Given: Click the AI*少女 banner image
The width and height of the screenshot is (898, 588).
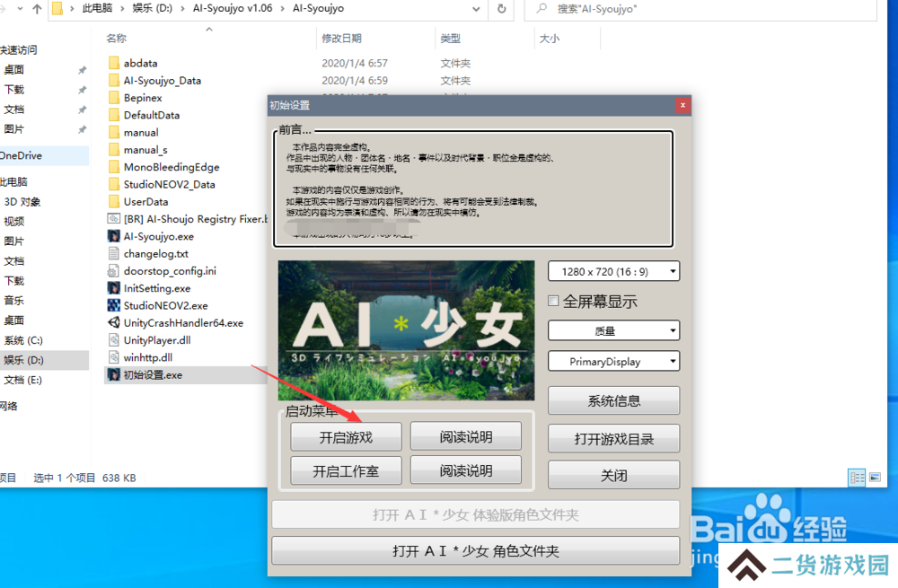Looking at the screenshot, I should pos(406,330).
